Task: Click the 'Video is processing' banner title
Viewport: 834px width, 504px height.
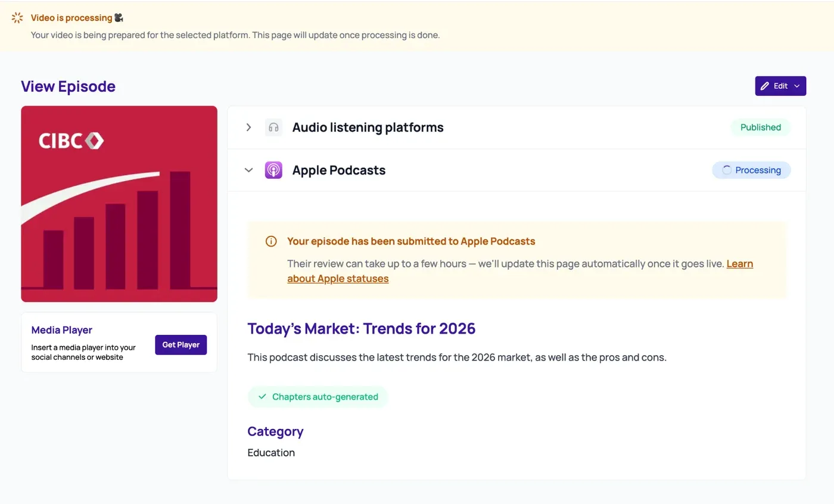Action: (x=71, y=18)
